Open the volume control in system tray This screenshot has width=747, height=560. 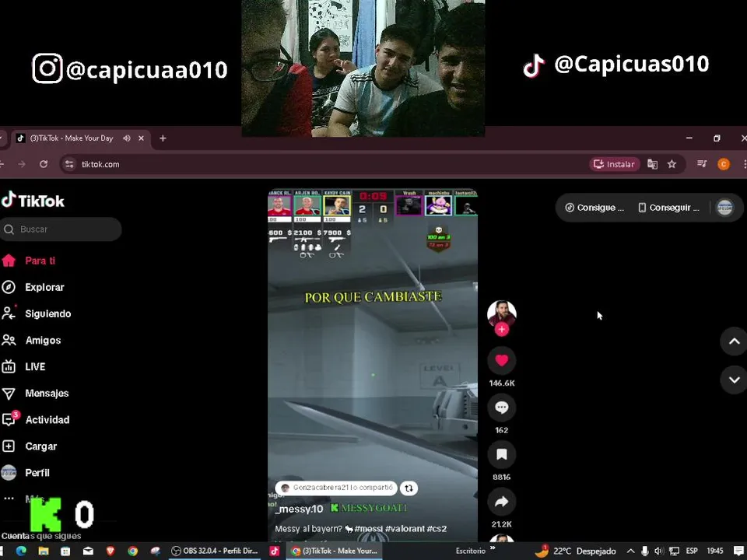point(658,551)
